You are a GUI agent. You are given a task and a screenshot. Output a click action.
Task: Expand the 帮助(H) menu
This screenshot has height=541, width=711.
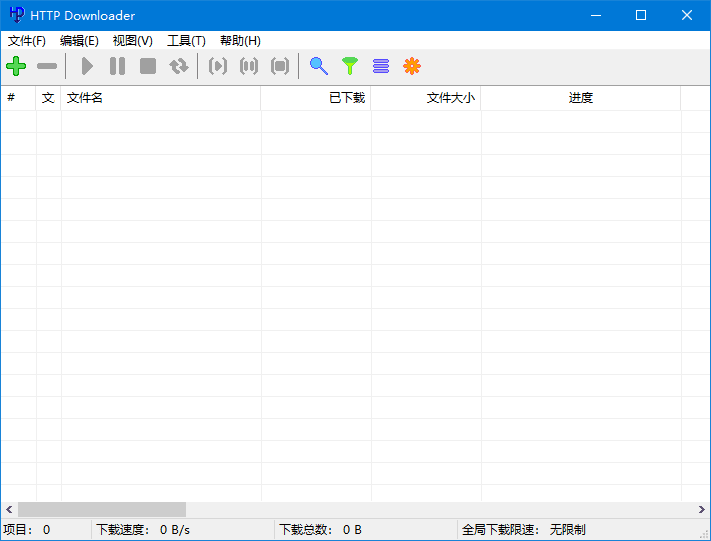pos(240,41)
